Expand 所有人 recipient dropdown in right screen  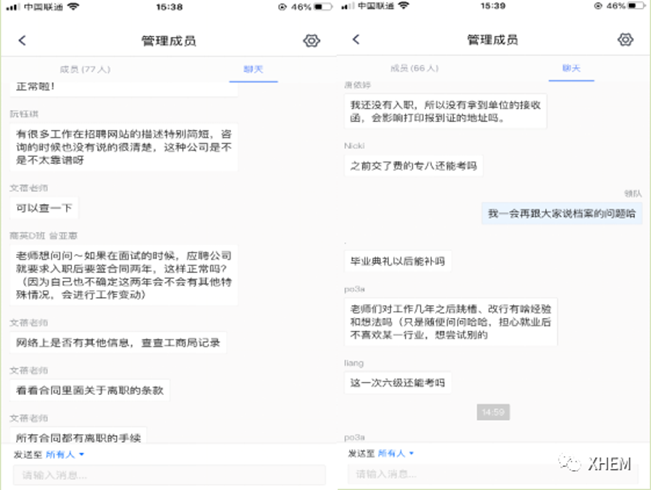pos(392,453)
